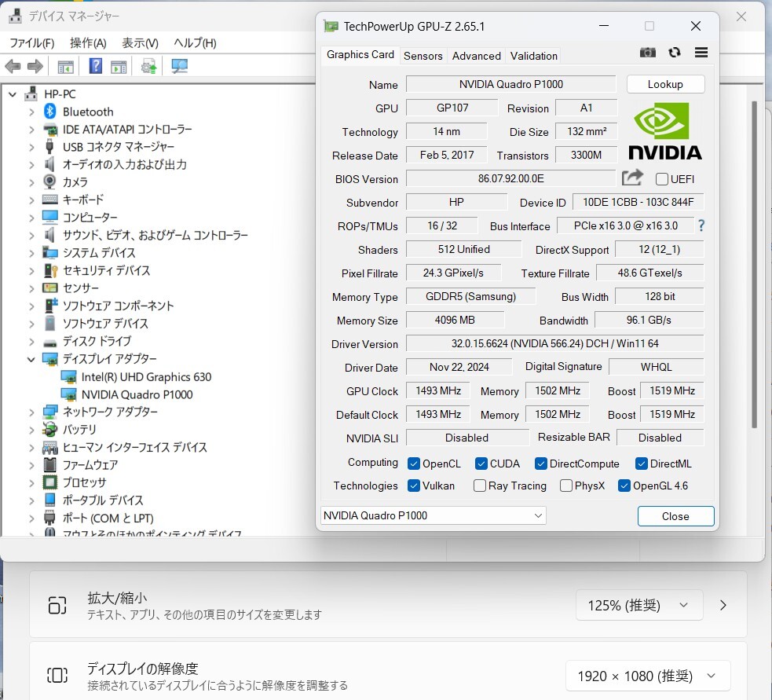Click the カメラ webcam icon
The width and height of the screenshot is (772, 700).
49,181
